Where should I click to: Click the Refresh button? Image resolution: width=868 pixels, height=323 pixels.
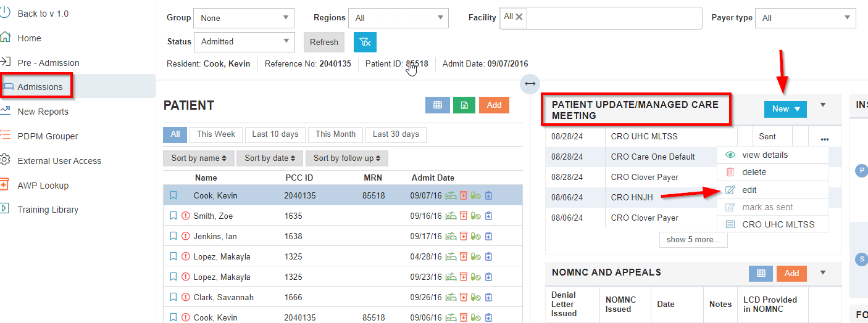coord(324,43)
